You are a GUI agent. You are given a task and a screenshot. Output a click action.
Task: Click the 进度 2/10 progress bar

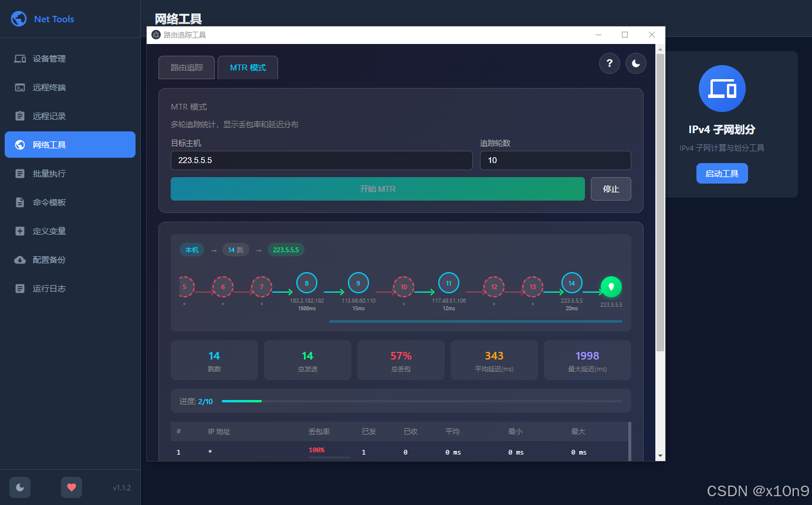tap(422, 401)
